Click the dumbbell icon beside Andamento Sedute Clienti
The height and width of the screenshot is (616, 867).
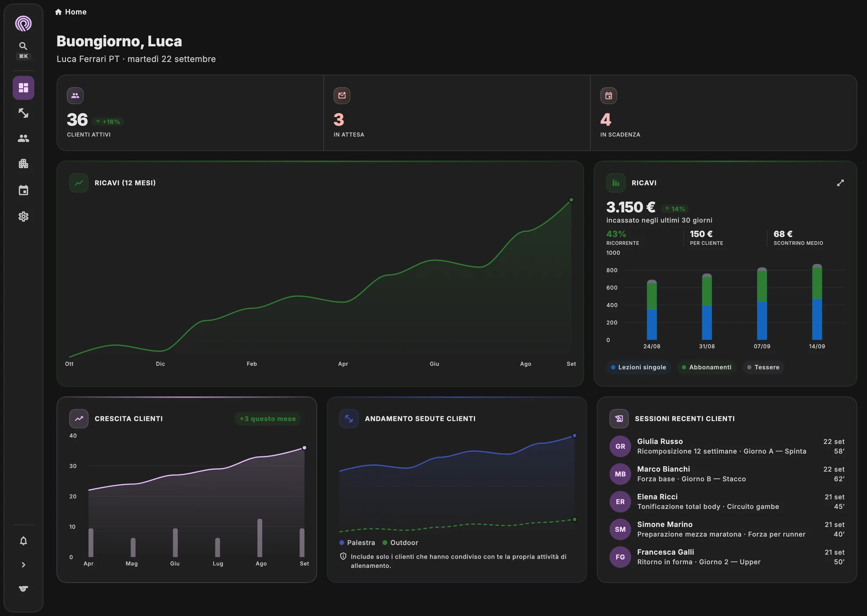349,418
